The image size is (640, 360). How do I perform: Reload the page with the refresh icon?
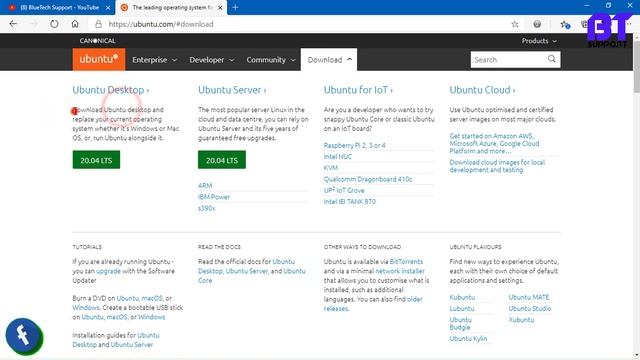(54, 24)
